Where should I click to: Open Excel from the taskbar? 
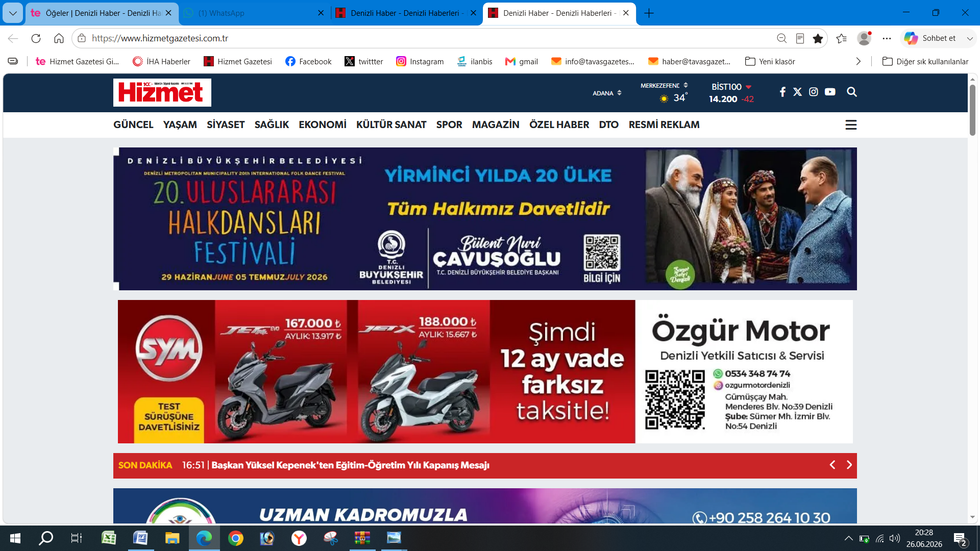(109, 538)
